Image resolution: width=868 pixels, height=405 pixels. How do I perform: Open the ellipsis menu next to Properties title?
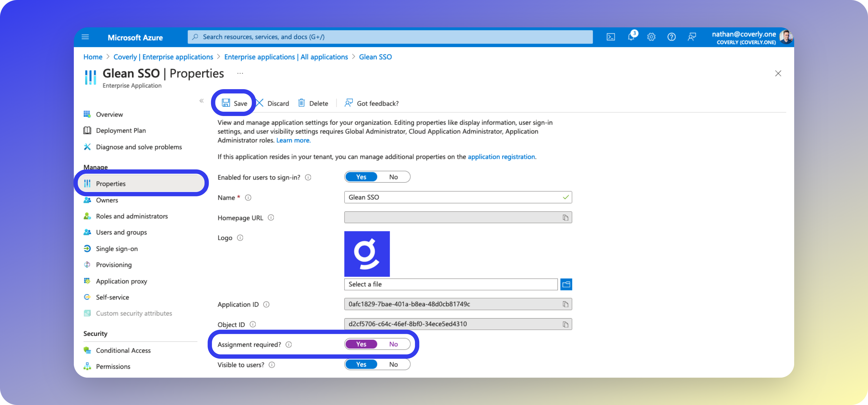[240, 73]
